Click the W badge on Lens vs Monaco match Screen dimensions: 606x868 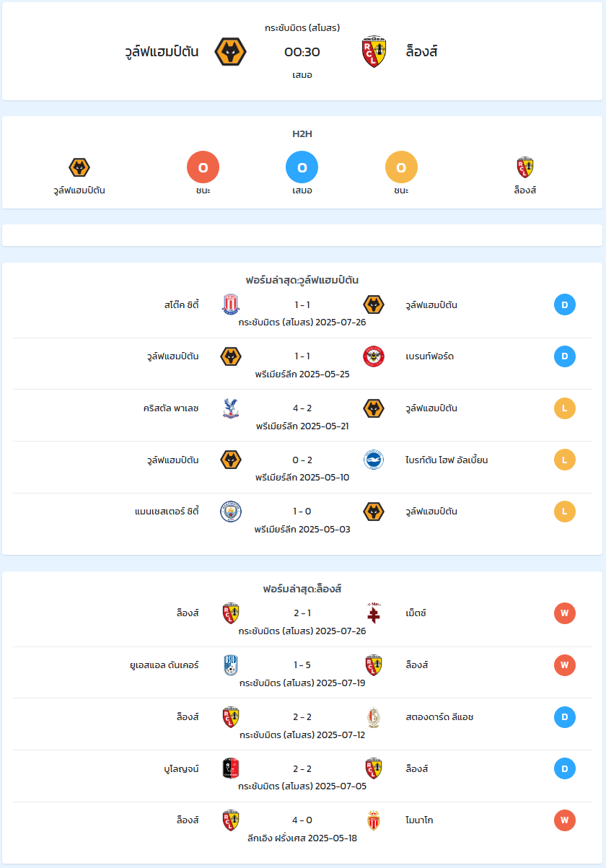tap(565, 820)
